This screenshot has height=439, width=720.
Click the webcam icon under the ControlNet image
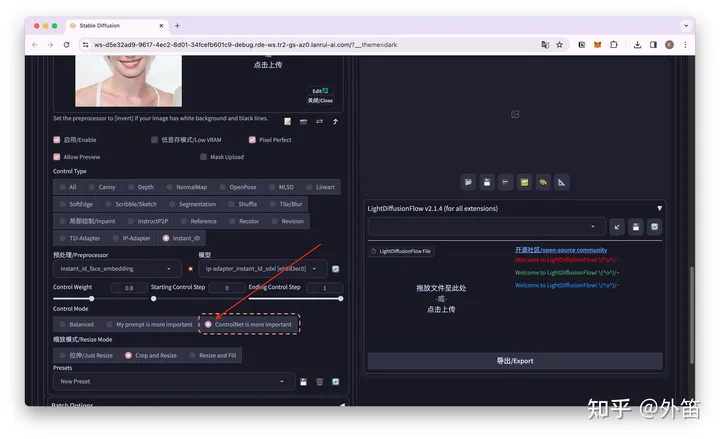click(303, 122)
